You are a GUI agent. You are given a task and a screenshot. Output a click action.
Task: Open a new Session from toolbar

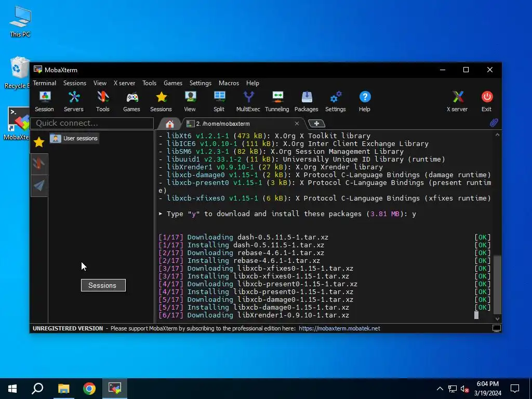click(x=45, y=101)
